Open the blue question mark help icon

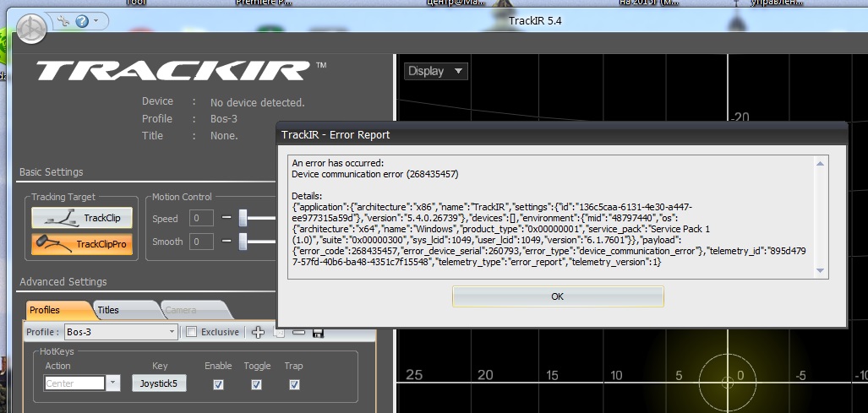point(82,22)
